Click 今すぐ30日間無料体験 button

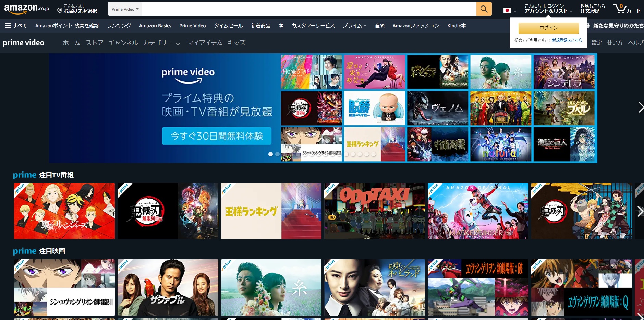[x=217, y=136]
